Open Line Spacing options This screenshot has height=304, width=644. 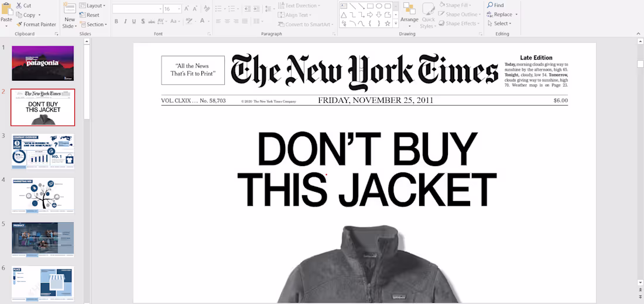[x=269, y=9]
